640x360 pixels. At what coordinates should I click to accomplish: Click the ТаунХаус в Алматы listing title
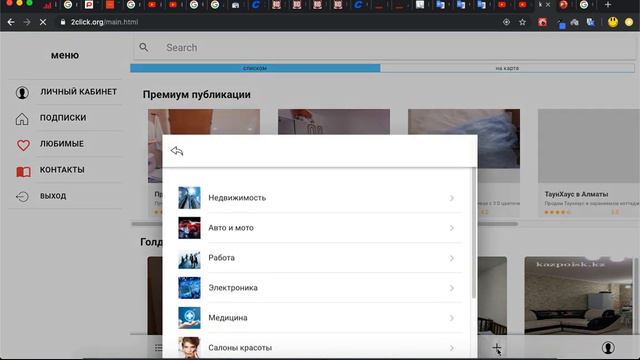coord(576,194)
